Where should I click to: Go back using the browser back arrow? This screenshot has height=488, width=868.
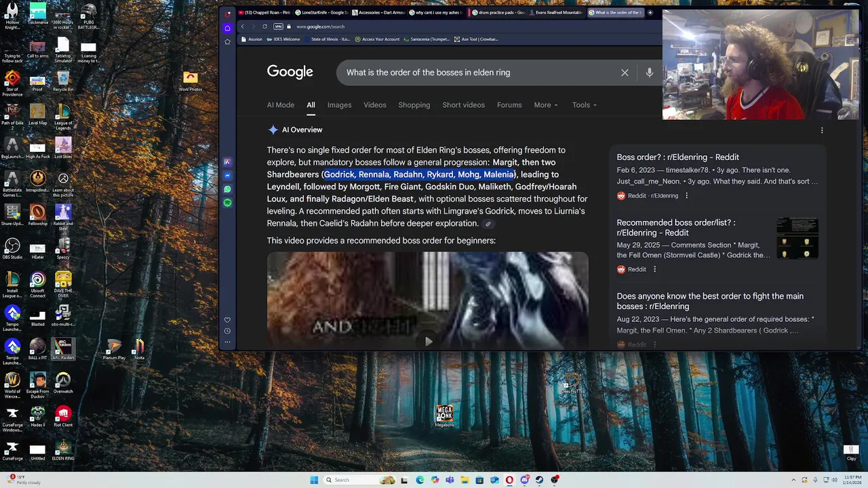pos(243,26)
